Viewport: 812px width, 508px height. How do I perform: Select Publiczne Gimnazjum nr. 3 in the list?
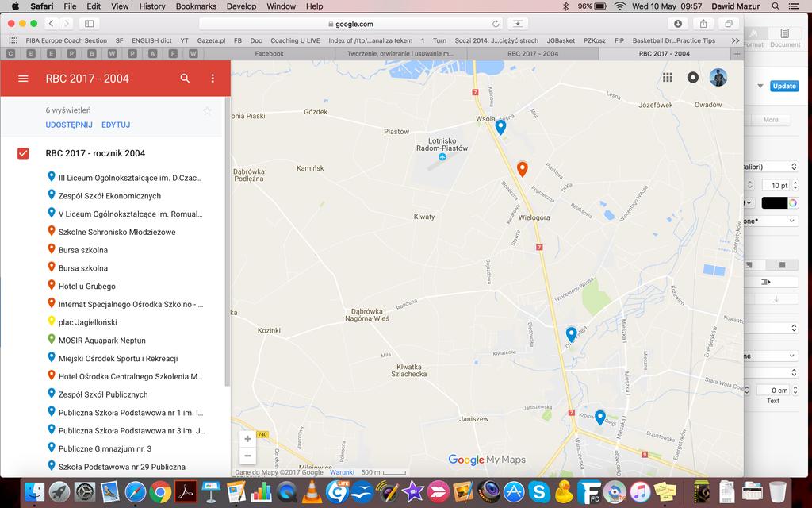(105, 449)
